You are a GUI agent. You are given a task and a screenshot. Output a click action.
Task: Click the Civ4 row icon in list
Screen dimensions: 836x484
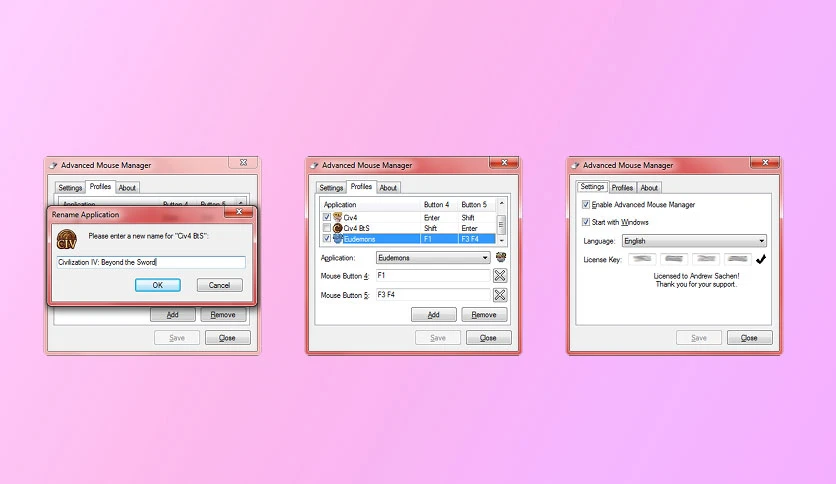(x=337, y=217)
